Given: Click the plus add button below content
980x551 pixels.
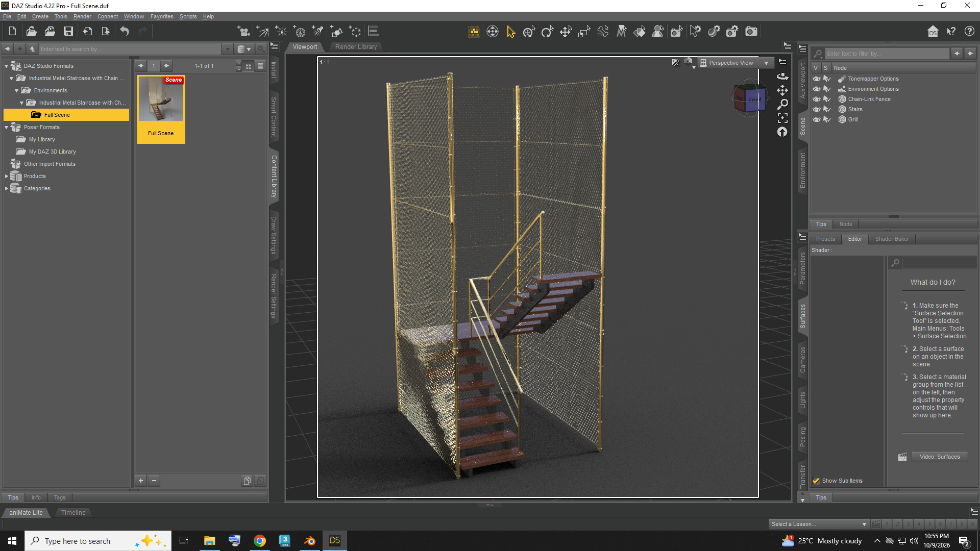Looking at the screenshot, I should coord(141,481).
